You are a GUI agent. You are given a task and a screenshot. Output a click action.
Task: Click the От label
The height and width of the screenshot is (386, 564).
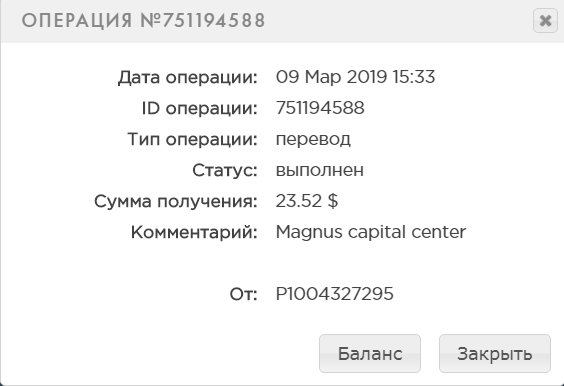244,294
